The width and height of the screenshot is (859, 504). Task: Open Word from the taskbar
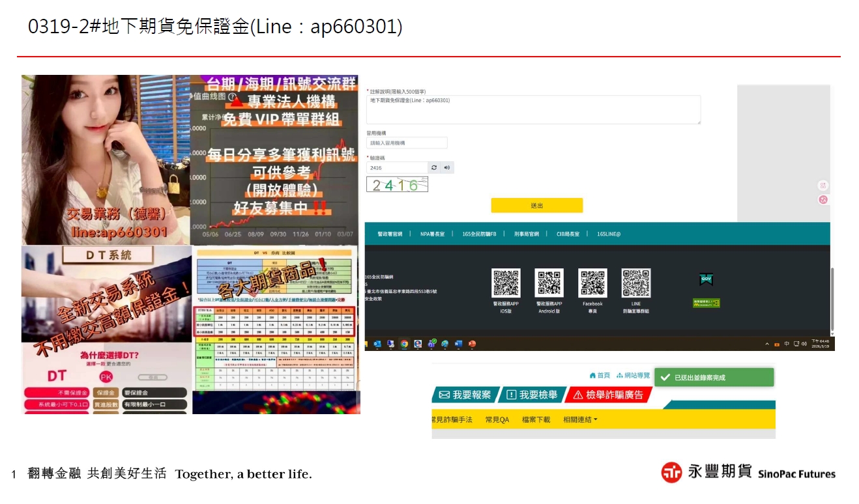[x=458, y=344]
